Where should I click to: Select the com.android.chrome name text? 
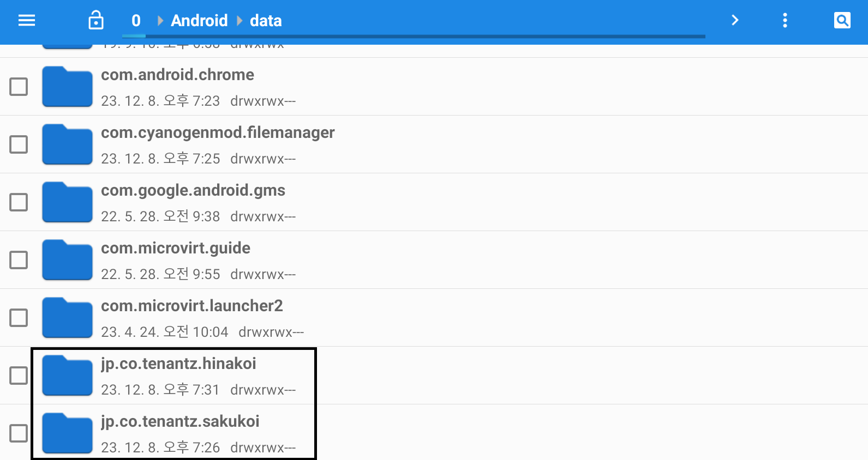[x=177, y=75]
